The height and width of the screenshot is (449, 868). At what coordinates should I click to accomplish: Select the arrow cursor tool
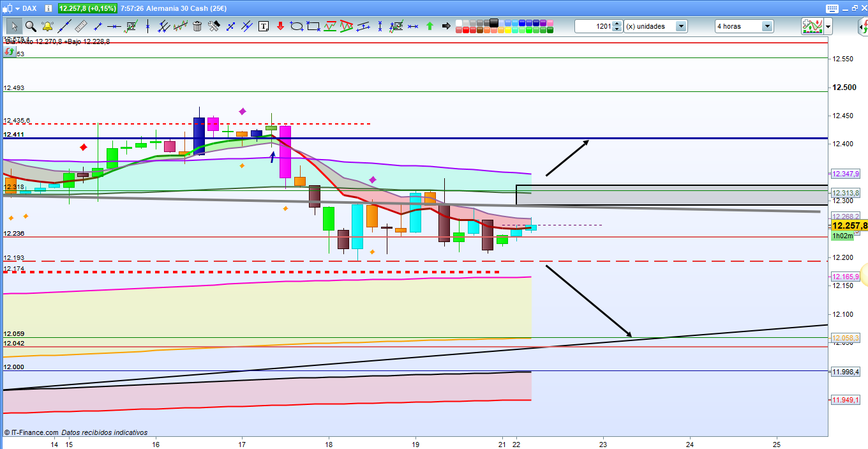click(x=14, y=26)
